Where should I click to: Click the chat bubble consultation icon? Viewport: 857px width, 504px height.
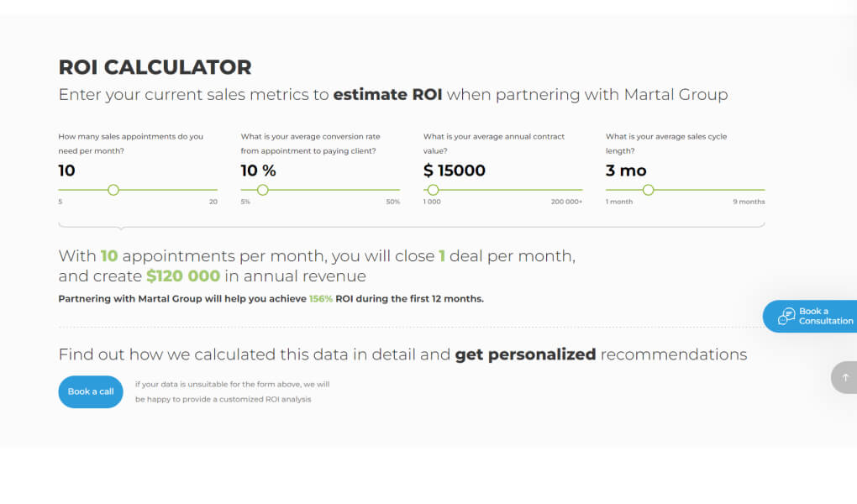coord(786,316)
